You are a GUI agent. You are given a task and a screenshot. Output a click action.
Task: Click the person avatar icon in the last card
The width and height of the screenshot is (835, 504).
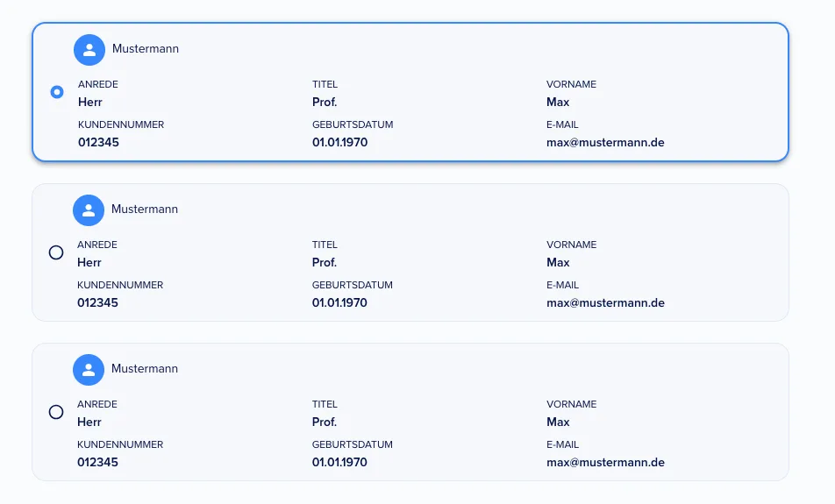(x=89, y=370)
